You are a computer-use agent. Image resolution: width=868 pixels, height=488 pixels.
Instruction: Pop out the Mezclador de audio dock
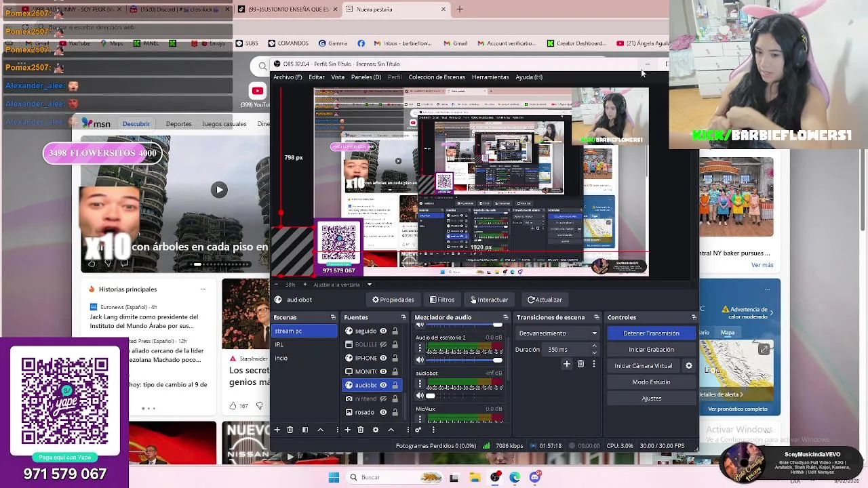[x=505, y=317]
